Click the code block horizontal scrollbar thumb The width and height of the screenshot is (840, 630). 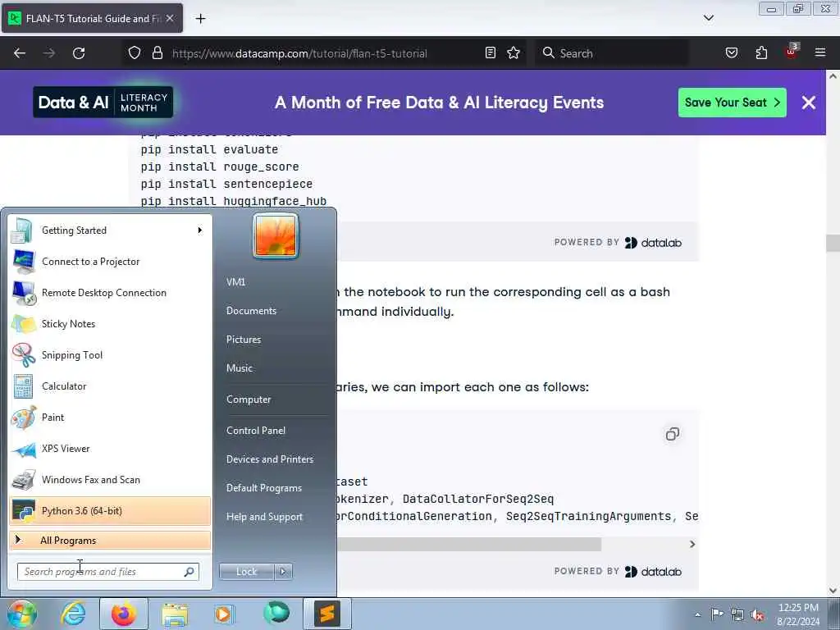point(469,545)
